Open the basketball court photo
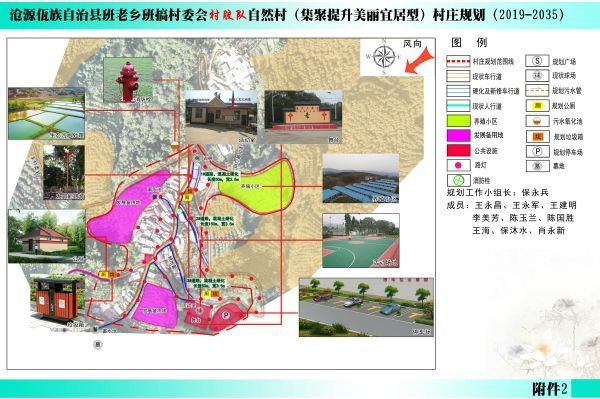The width and height of the screenshot is (600, 399). (361, 241)
